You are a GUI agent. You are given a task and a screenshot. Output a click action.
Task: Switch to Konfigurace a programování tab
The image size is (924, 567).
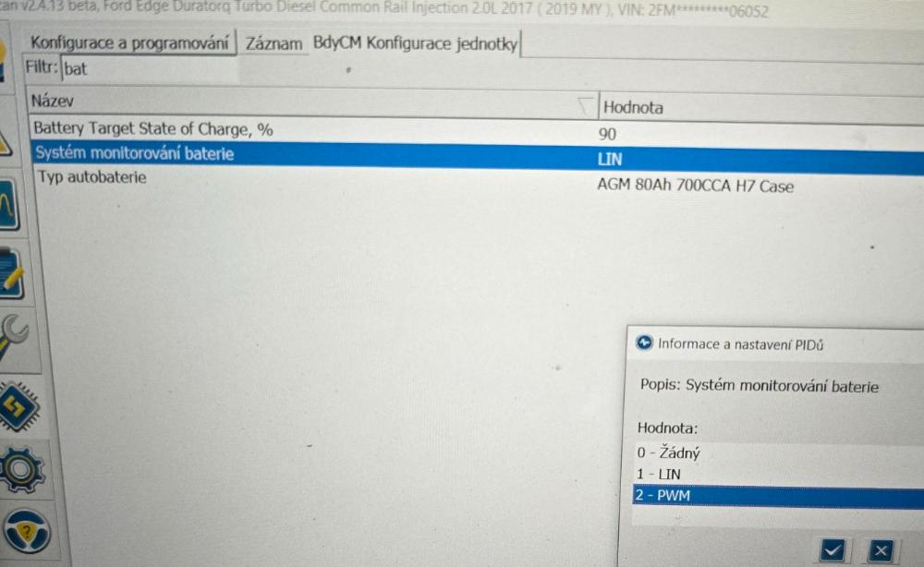coord(129,43)
